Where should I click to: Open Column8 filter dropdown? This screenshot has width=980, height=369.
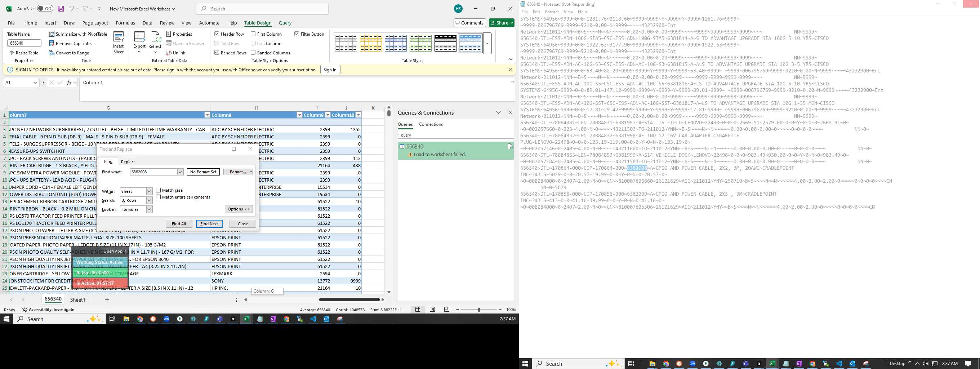coord(299,115)
